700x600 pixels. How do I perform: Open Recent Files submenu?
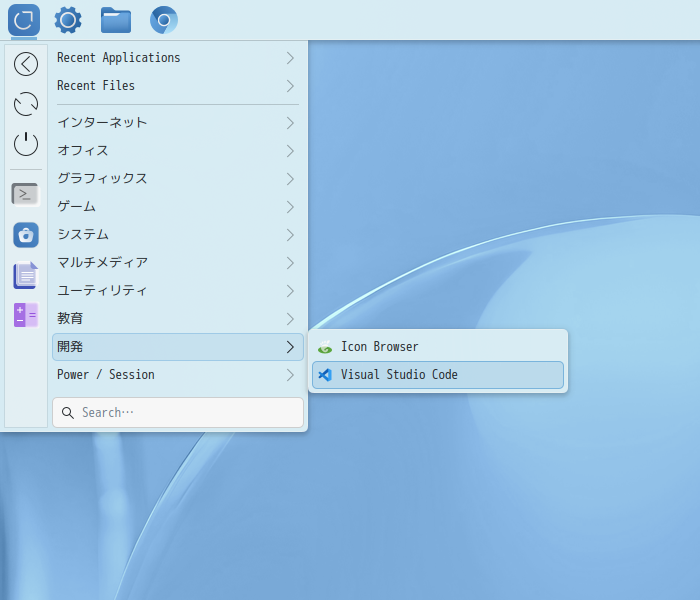(178, 86)
